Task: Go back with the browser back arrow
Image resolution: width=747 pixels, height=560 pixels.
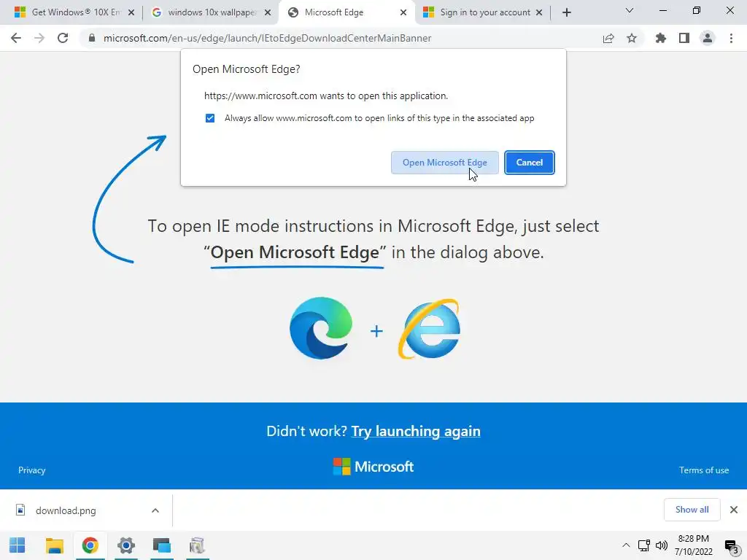Action: (16, 38)
